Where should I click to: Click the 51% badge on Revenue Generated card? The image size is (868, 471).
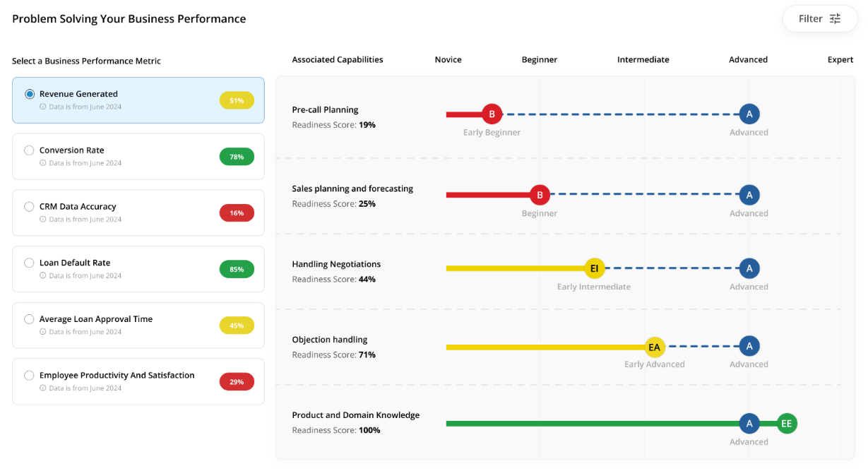pyautogui.click(x=237, y=100)
